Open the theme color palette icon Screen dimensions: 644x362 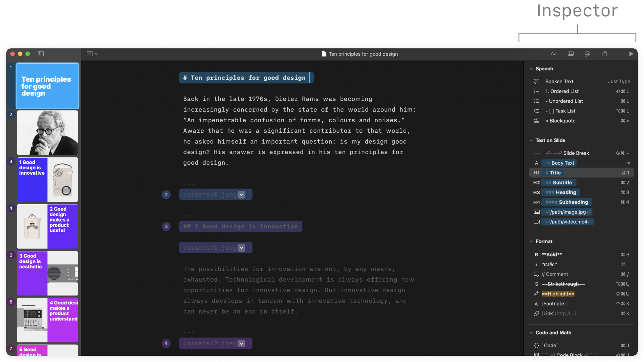pyautogui.click(x=588, y=54)
